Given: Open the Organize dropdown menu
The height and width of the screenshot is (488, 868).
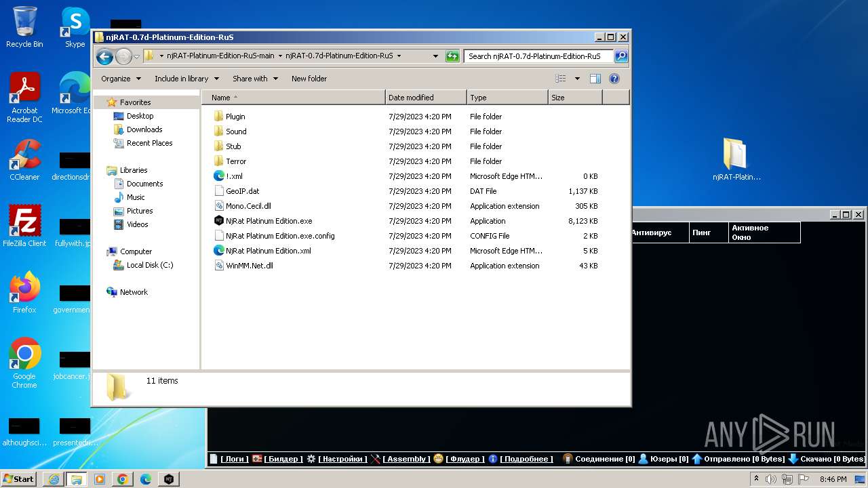Looking at the screenshot, I should coord(121,79).
